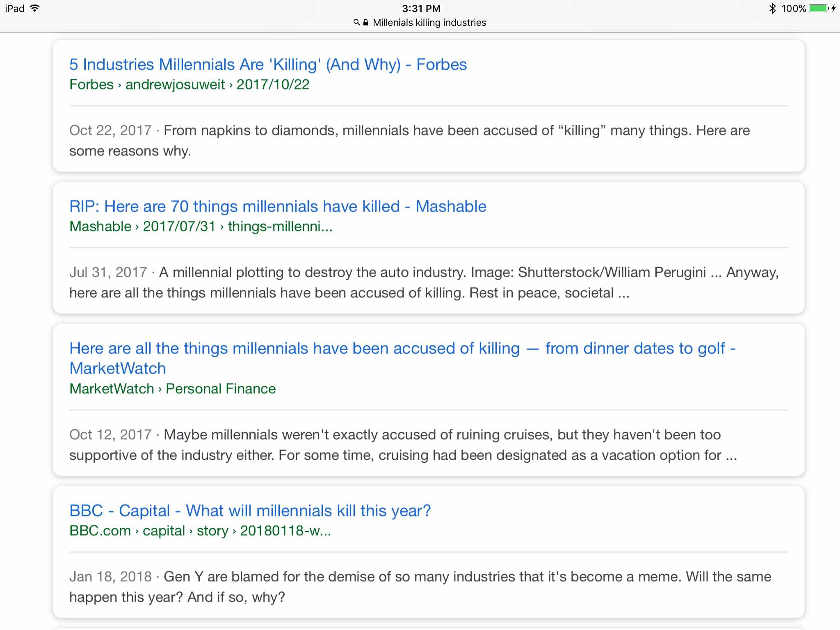Tap the search magnifier icon in address bar
The image size is (840, 630).
tap(356, 23)
